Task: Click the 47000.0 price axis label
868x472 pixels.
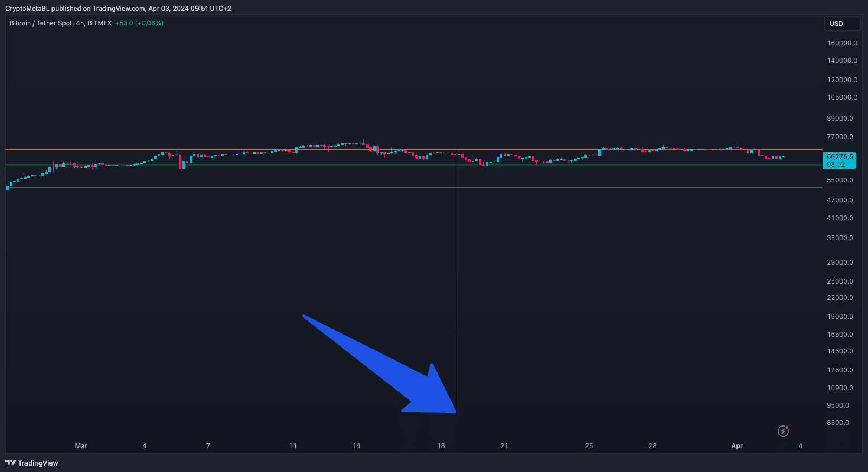Action: coord(840,200)
